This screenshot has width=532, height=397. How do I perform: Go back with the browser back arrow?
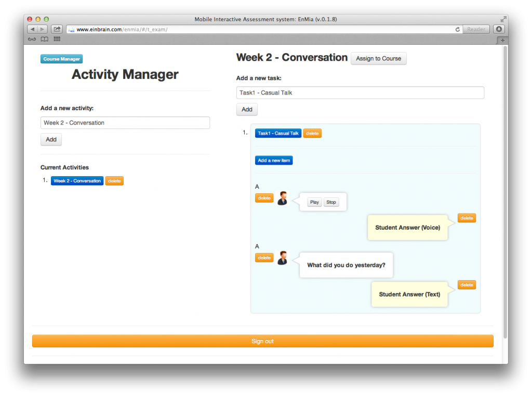point(32,30)
